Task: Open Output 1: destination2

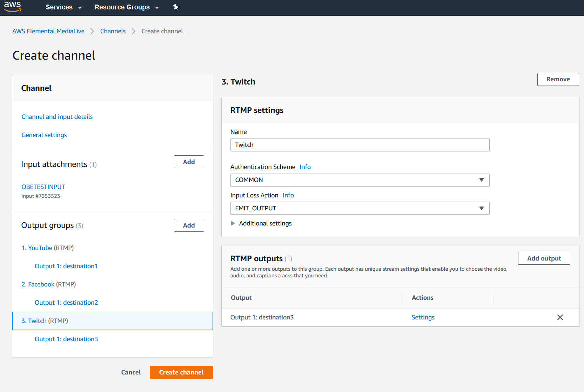Action: [x=66, y=303]
